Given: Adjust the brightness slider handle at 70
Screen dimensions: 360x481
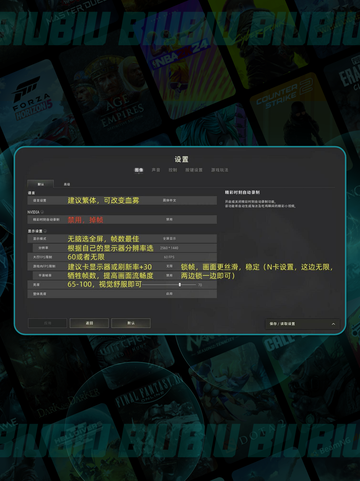Looking at the screenshot, I should point(180,285).
